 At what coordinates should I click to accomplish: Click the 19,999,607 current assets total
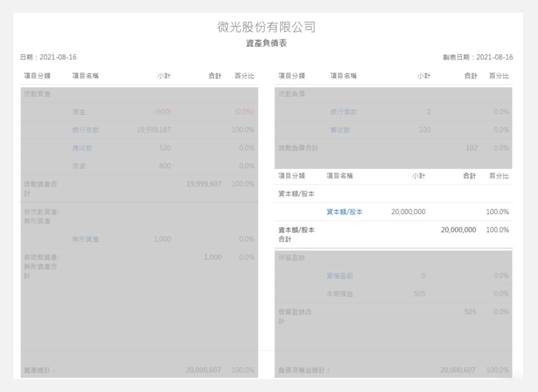click(x=204, y=184)
